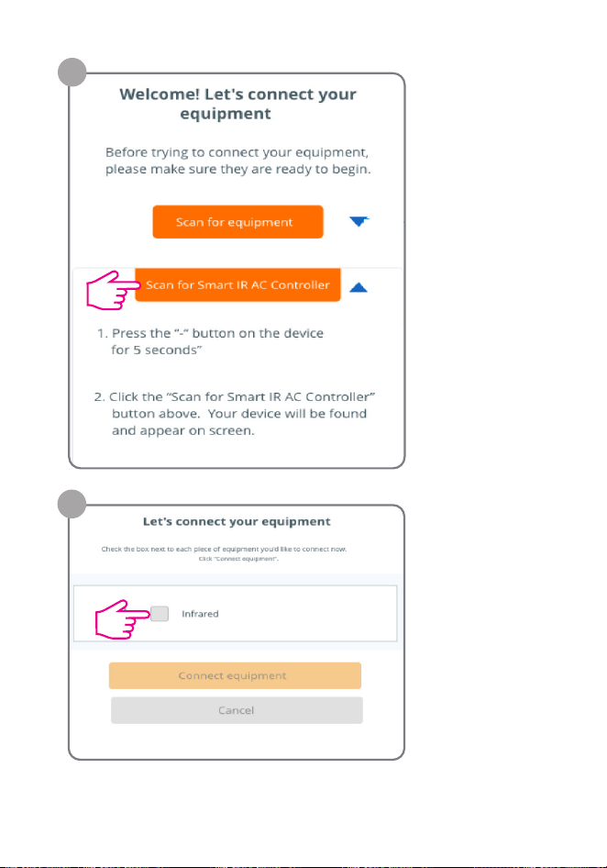Viewport: 607px width, 868px height.
Task: Click the Cancel button
Action: [237, 710]
